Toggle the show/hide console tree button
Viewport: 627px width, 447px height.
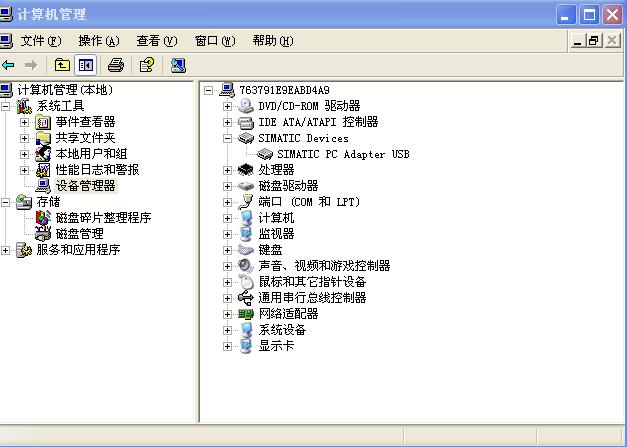(x=86, y=65)
